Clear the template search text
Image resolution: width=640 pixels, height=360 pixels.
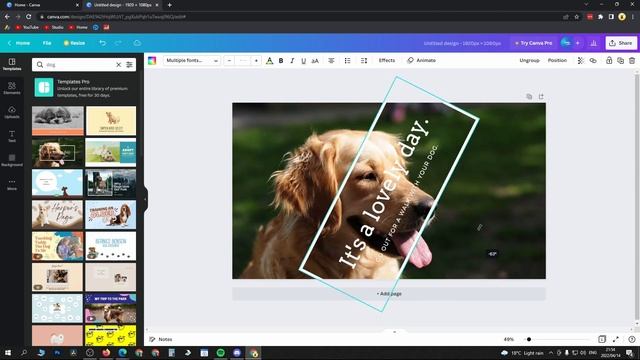pyautogui.click(x=118, y=64)
